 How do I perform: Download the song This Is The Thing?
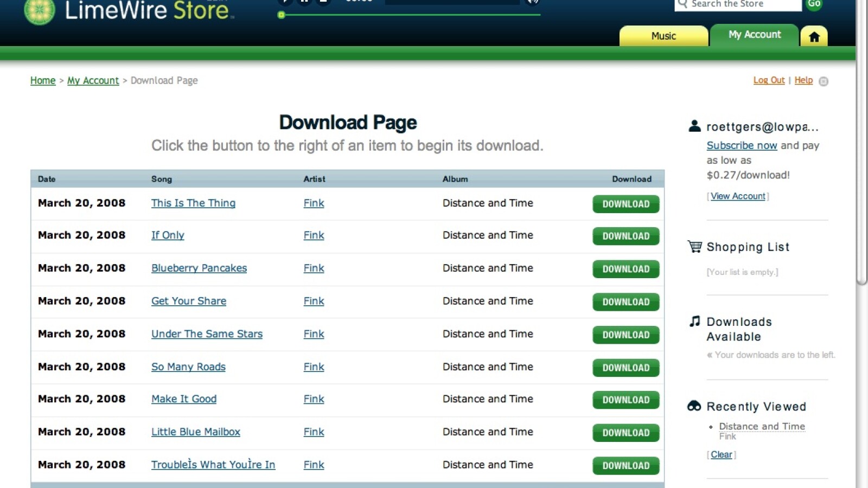tap(626, 204)
